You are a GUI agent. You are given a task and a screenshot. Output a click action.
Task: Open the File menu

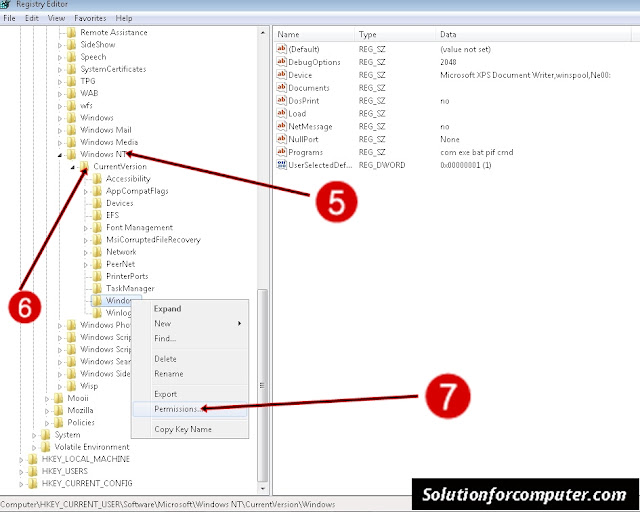point(9,18)
